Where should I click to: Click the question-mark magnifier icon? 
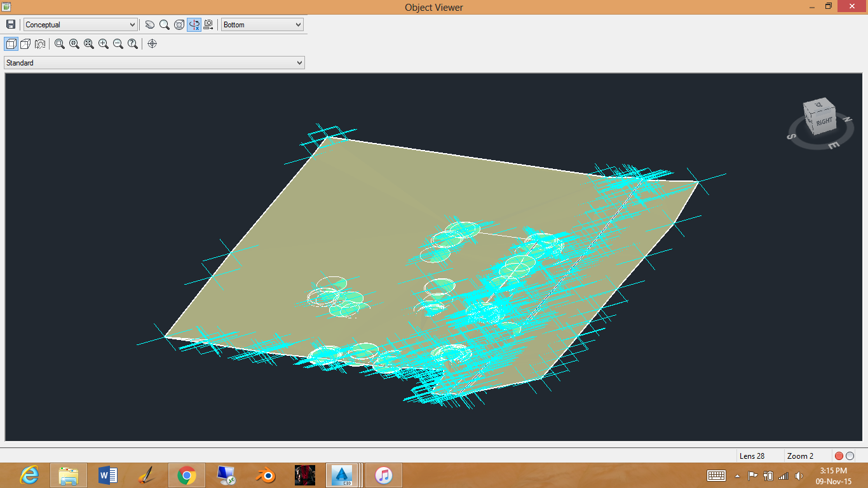coord(133,44)
